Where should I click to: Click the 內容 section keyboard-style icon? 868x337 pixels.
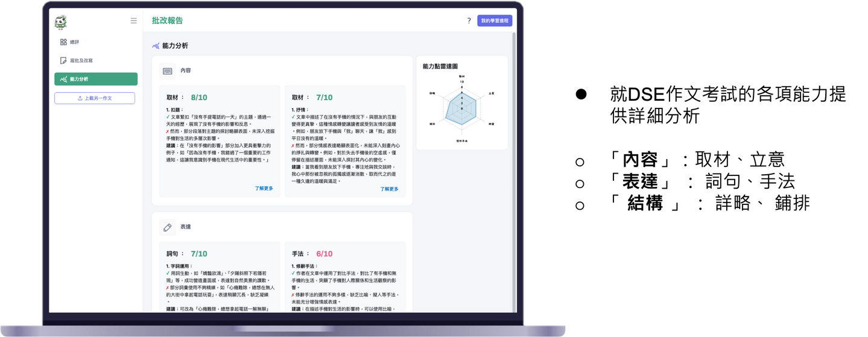(x=168, y=71)
